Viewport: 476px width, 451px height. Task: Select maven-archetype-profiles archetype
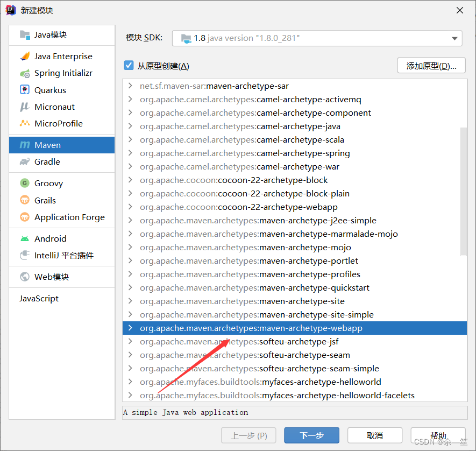pos(294,274)
